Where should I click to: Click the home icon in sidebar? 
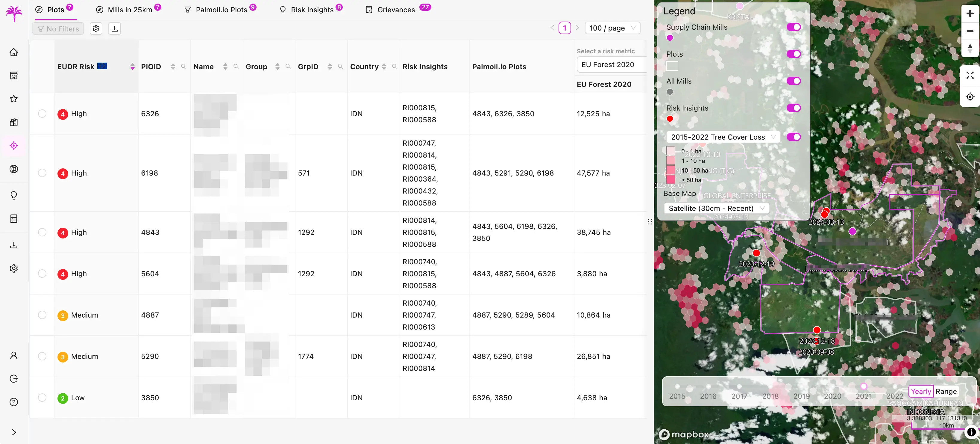(x=14, y=52)
